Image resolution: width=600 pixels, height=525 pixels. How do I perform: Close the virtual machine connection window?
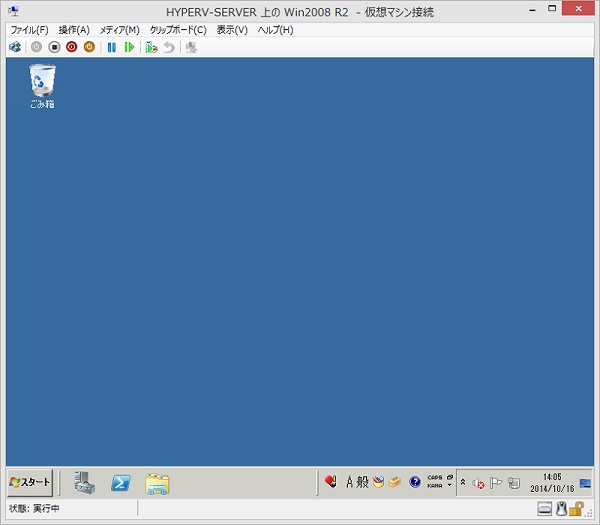[x=578, y=8]
